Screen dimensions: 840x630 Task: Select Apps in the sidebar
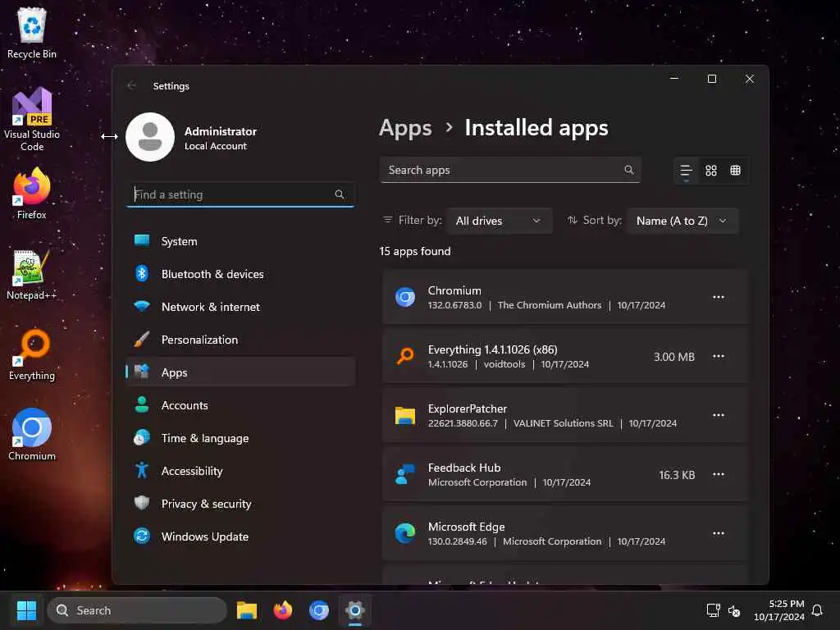(240, 372)
